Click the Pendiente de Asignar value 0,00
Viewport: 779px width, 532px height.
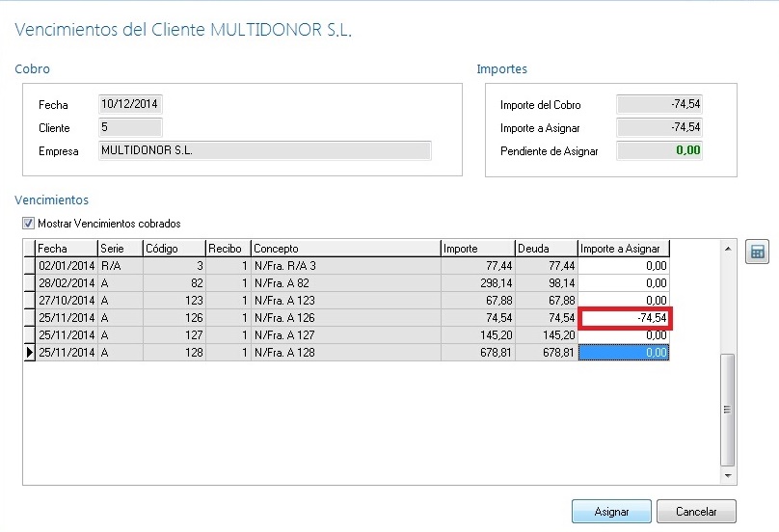pyautogui.click(x=659, y=150)
